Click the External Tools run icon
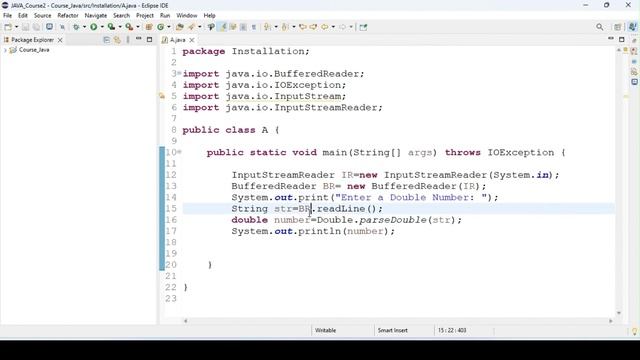The image size is (640, 360). 129,27
